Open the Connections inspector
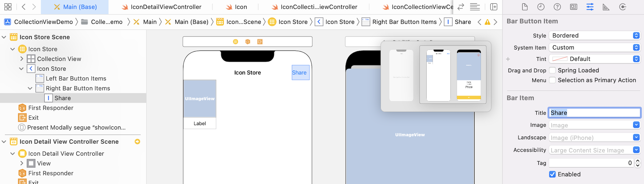Viewport: 644px width, 184px height. coord(623,7)
